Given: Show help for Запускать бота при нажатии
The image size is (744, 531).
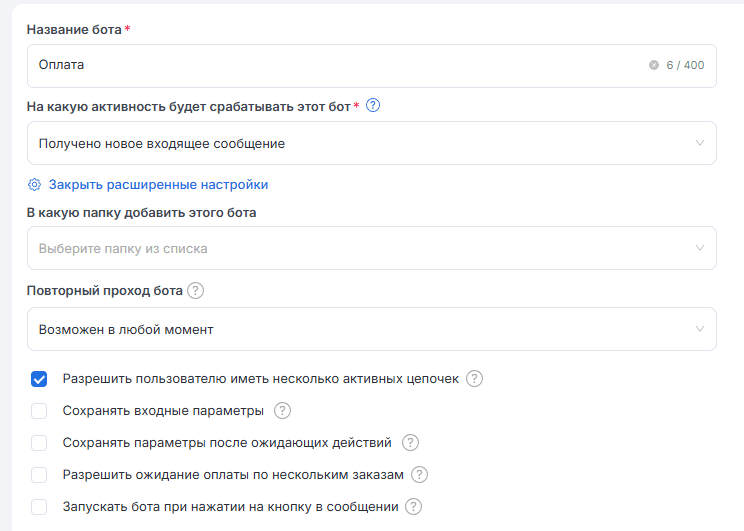Looking at the screenshot, I should point(413,507).
